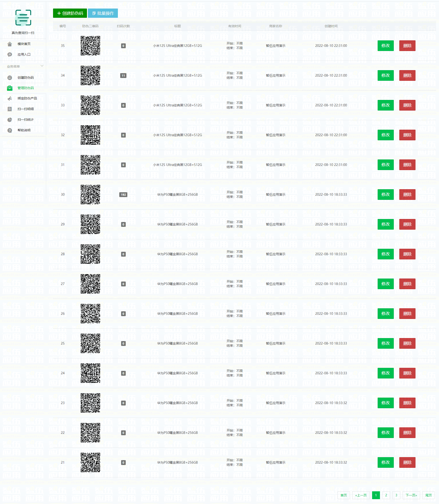Go to 尾页 last page

tap(428, 495)
